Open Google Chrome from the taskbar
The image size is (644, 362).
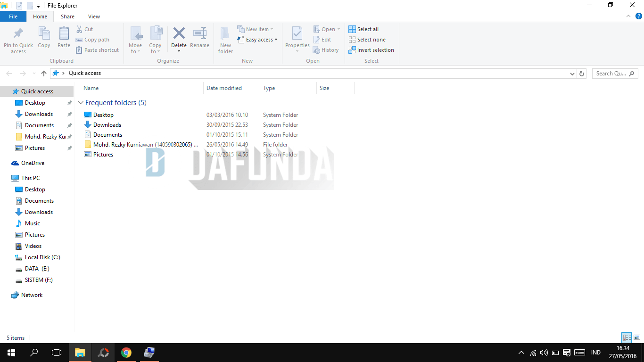click(x=126, y=353)
